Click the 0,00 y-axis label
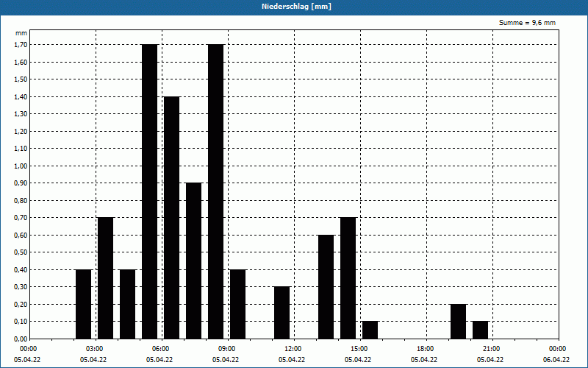The height and width of the screenshot is (368, 588). click(21, 339)
